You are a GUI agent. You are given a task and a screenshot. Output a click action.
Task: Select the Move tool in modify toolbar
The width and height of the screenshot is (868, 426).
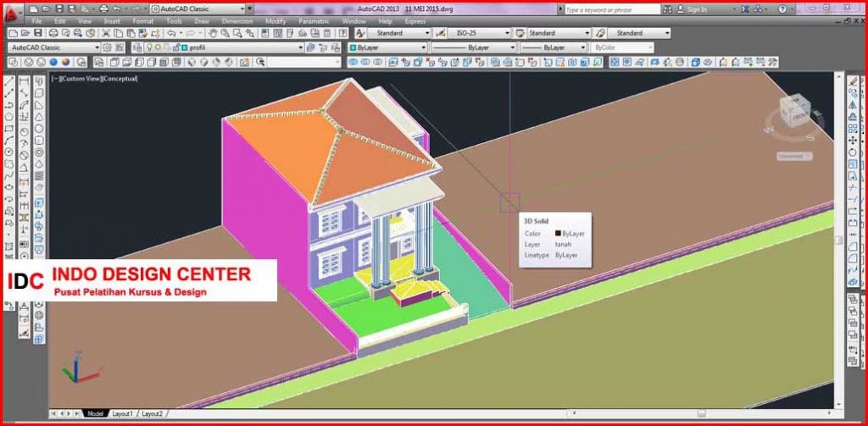pos(853,141)
